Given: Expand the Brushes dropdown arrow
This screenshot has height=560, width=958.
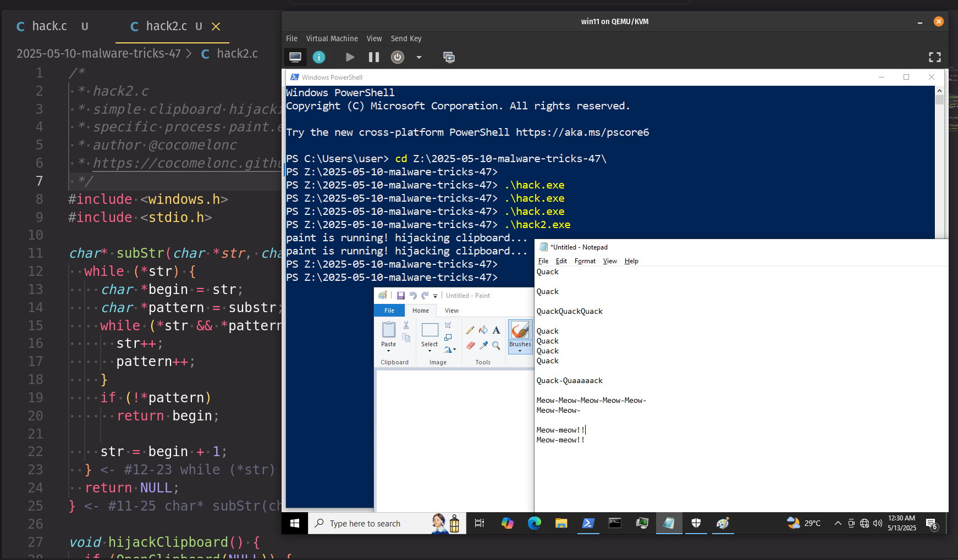Looking at the screenshot, I should pos(520,351).
